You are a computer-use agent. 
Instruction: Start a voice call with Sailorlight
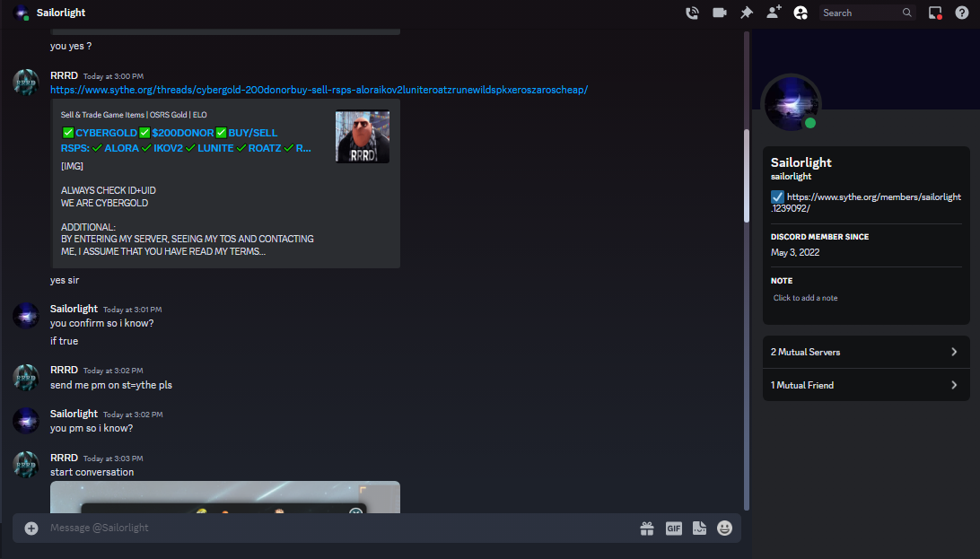(x=692, y=13)
